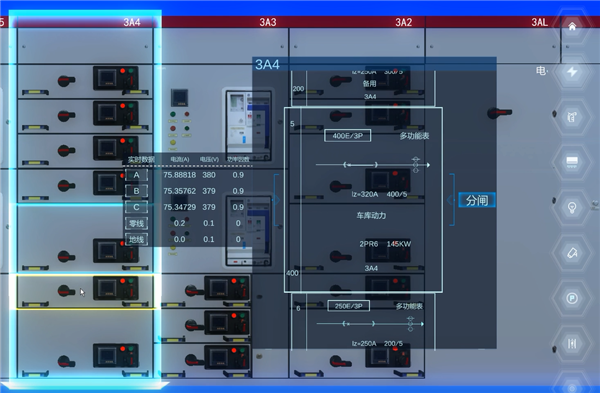Open the sliders settings hexagon icon
The height and width of the screenshot is (393, 600).
pos(572,343)
